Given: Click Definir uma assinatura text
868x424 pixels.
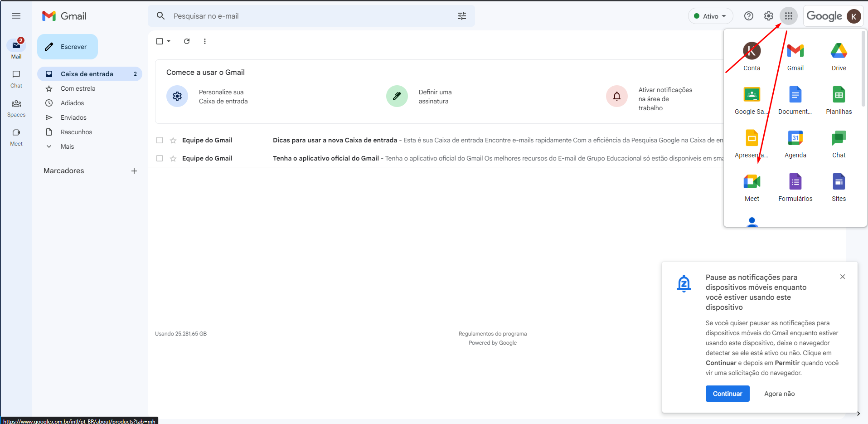Looking at the screenshot, I should pos(435,97).
